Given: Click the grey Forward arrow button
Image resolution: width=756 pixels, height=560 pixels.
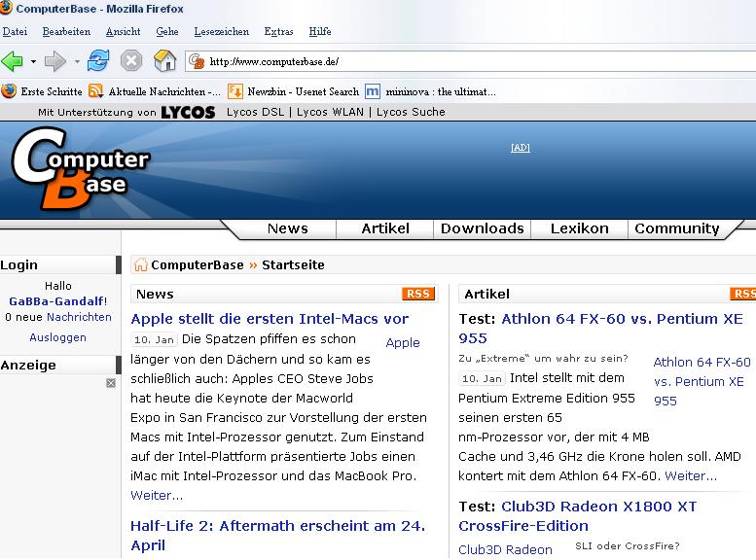Looking at the screenshot, I should [x=54, y=61].
